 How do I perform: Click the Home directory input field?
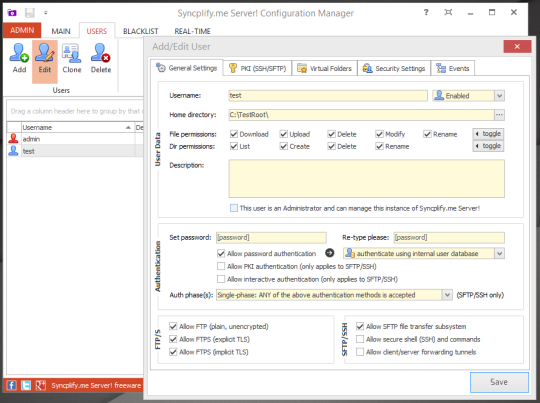(x=361, y=115)
